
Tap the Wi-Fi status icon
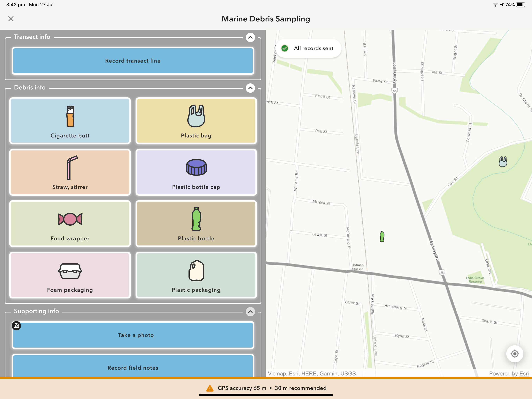495,4
